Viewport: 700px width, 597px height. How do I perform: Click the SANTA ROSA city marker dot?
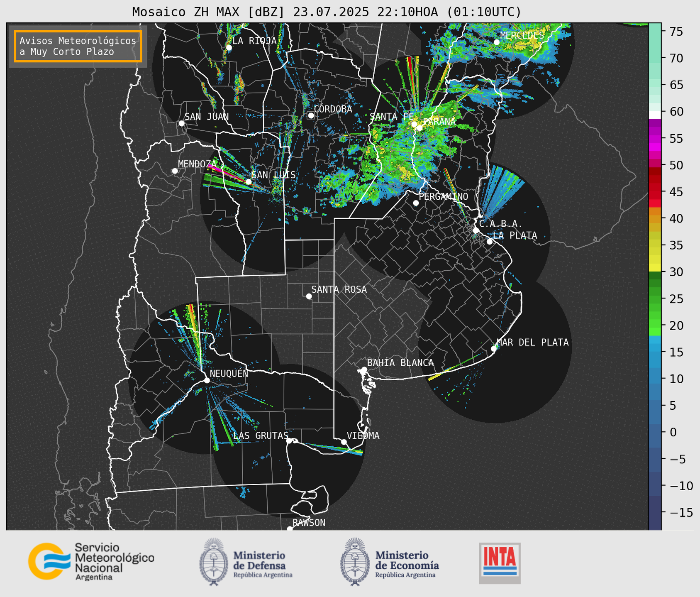point(309,296)
